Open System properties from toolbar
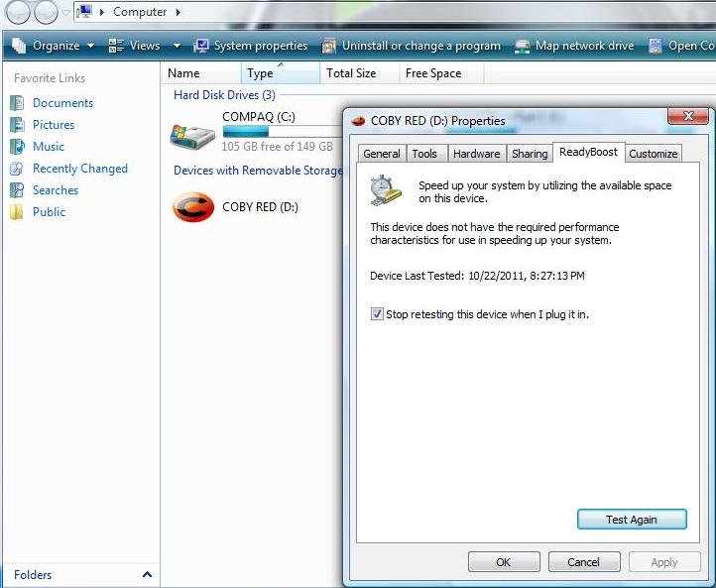Screen dimensions: 716x588 pos(250,46)
